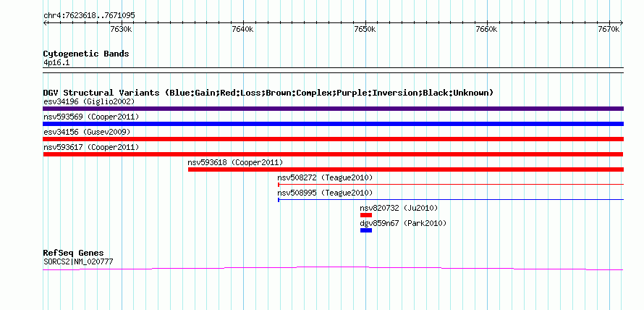The image size is (644, 310).
Task: Click the RefSeq Genes track title
Action: coord(74,254)
